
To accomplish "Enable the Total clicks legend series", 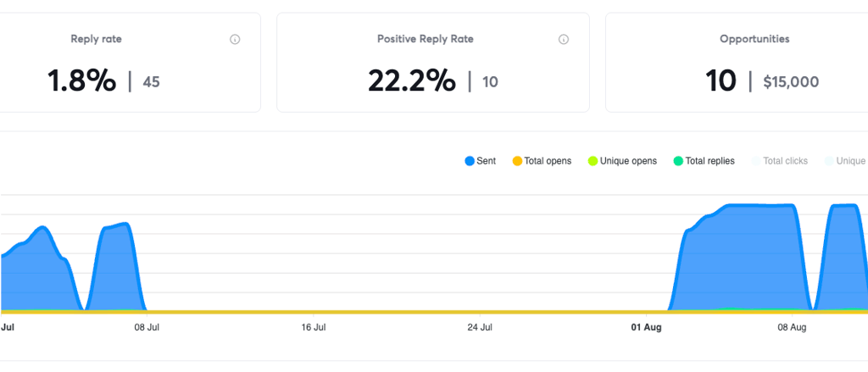I will 780,161.
